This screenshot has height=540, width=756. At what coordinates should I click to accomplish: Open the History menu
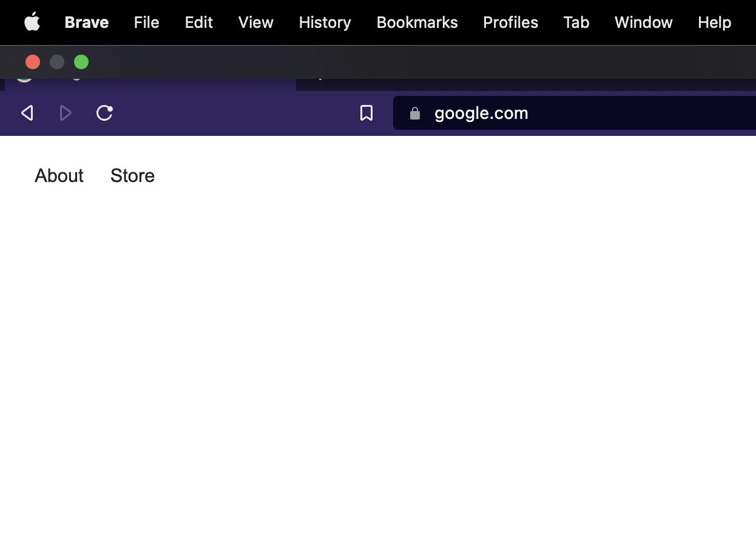(325, 22)
